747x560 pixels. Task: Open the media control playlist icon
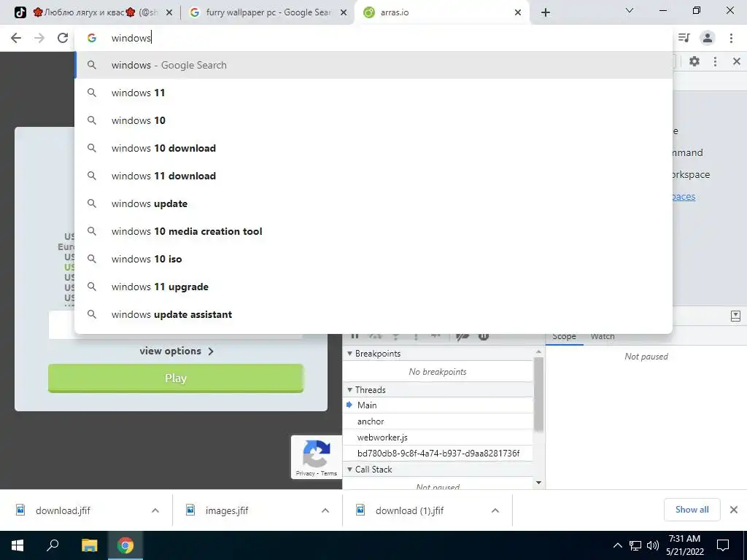pyautogui.click(x=684, y=38)
